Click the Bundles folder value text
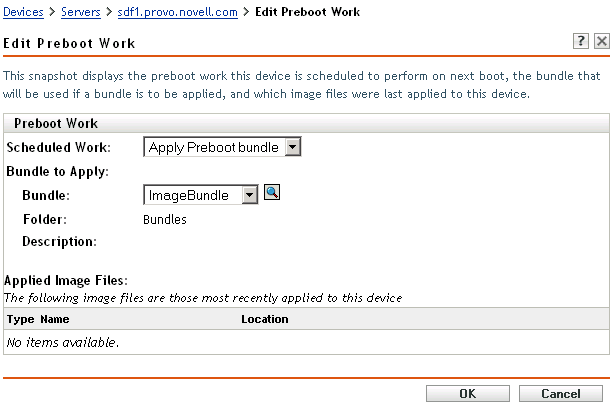616x409 pixels. (165, 218)
